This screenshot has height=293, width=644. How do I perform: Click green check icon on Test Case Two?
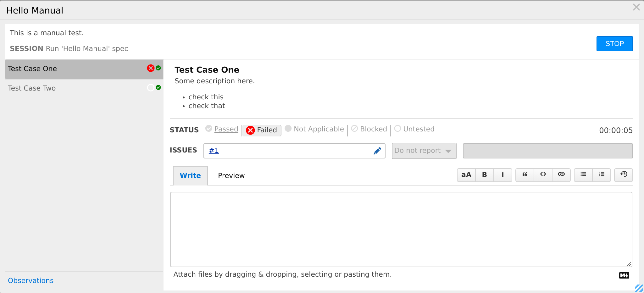tap(158, 87)
